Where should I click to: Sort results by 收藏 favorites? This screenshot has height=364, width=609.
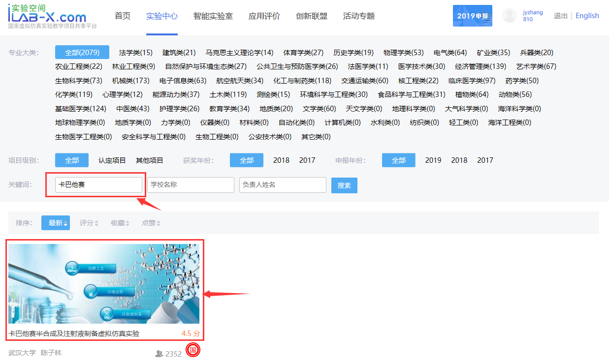120,223
